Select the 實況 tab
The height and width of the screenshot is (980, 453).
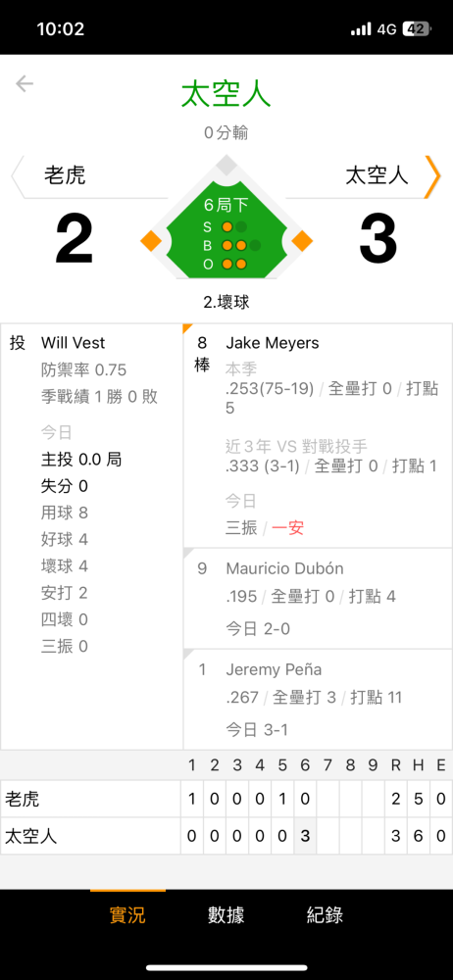(127, 915)
